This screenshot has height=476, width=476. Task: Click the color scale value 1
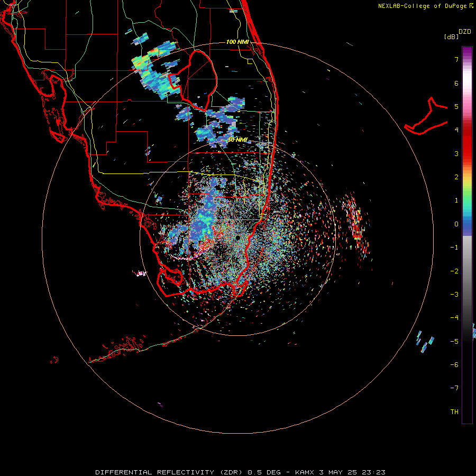[456, 200]
